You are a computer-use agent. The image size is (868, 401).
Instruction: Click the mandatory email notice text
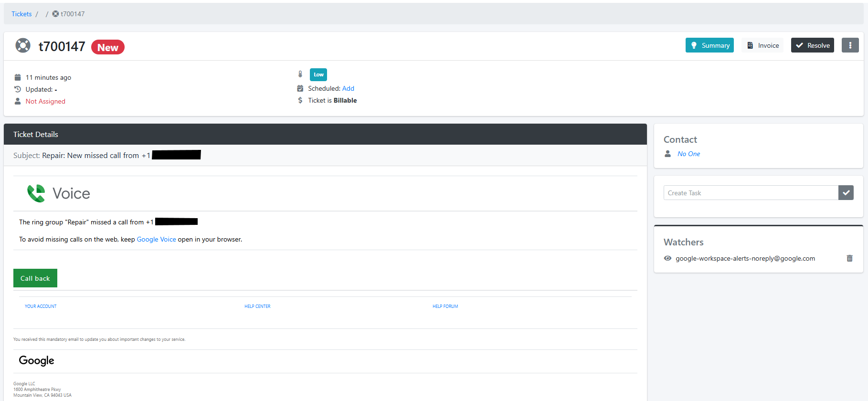99,339
